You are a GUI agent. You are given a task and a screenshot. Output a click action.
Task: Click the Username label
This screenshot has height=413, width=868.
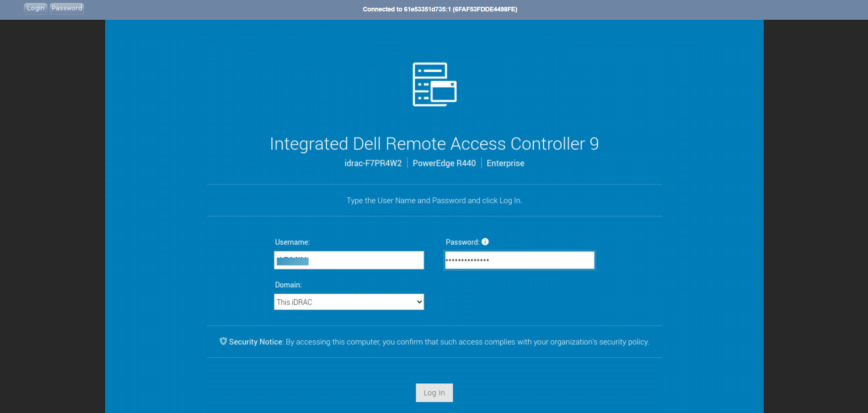(292, 242)
